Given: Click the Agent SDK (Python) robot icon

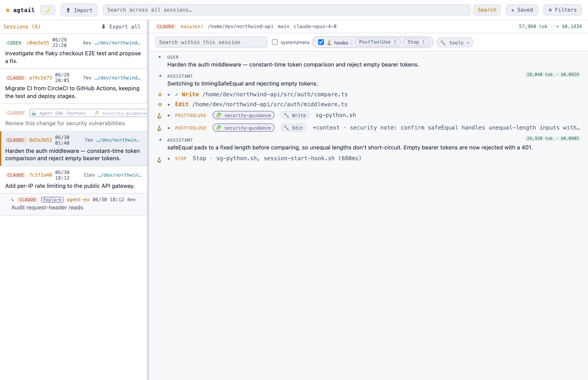Looking at the screenshot, I should coord(34,113).
